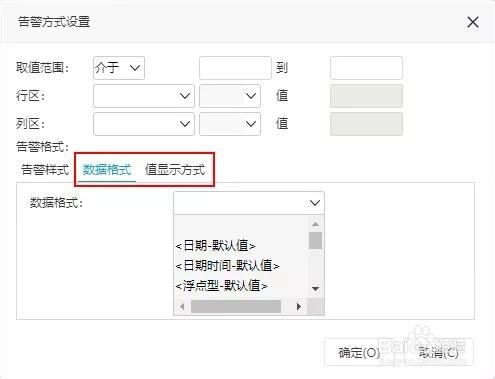
Task: Click the 行区 value input field
Action: tap(366, 96)
